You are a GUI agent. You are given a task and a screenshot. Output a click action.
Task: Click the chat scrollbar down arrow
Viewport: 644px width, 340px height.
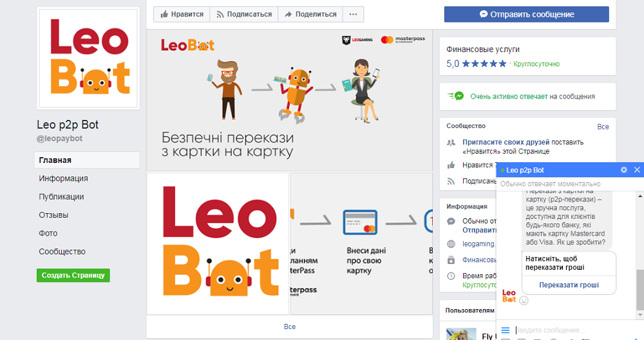tap(640, 315)
